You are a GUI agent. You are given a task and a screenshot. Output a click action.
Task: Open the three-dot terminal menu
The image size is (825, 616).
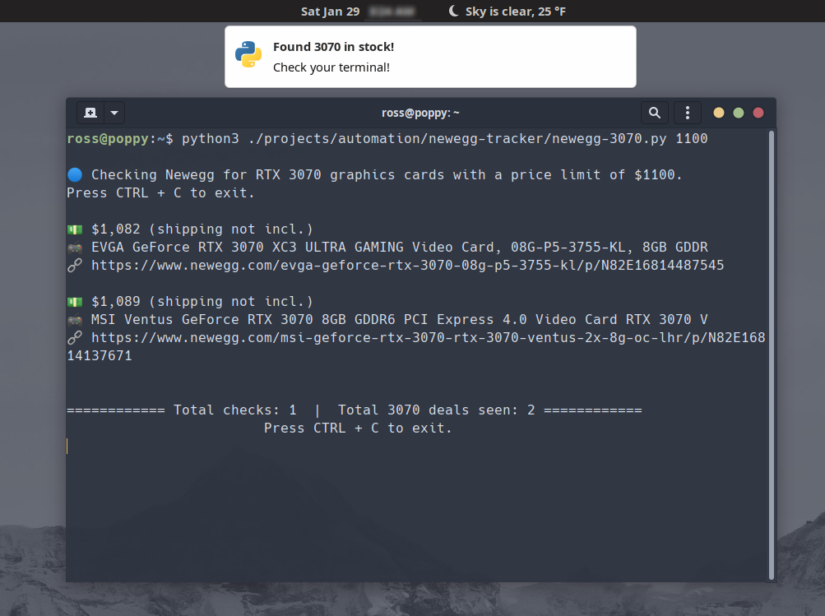tap(687, 112)
